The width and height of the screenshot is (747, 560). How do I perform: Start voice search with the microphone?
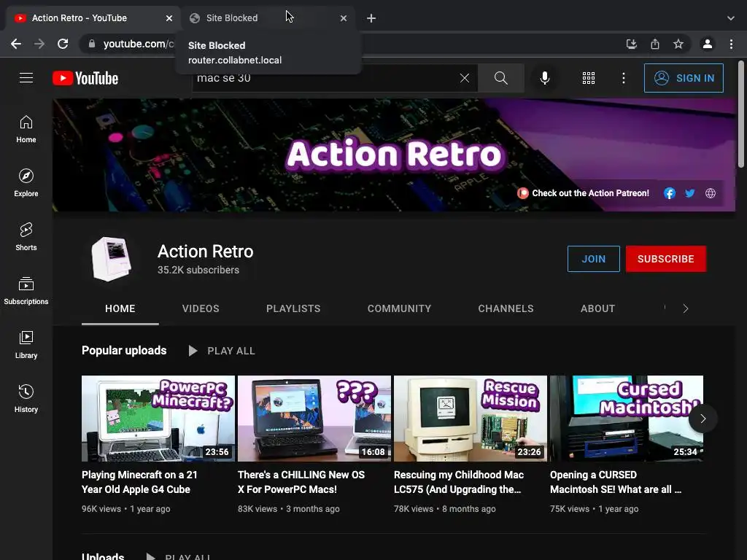544,78
